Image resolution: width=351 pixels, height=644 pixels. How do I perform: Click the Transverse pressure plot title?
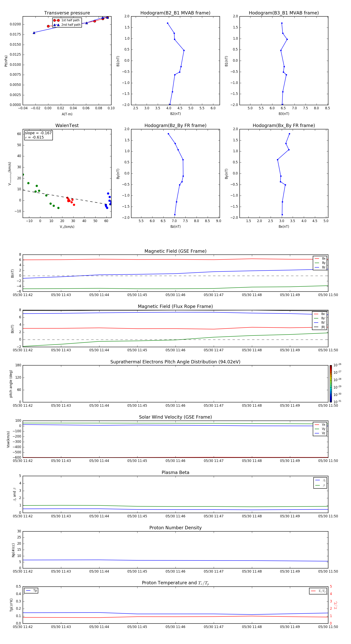(x=67, y=13)
